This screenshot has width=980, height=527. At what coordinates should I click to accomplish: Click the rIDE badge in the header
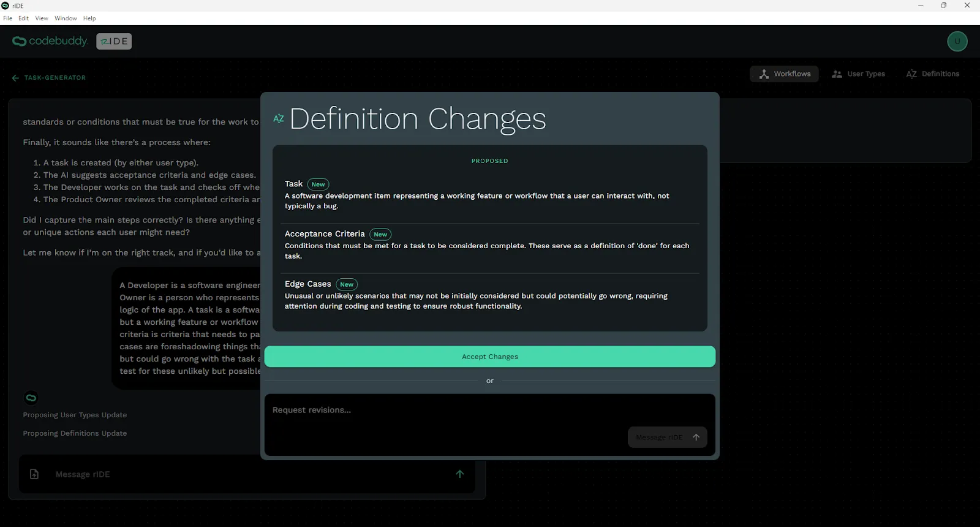pyautogui.click(x=114, y=41)
